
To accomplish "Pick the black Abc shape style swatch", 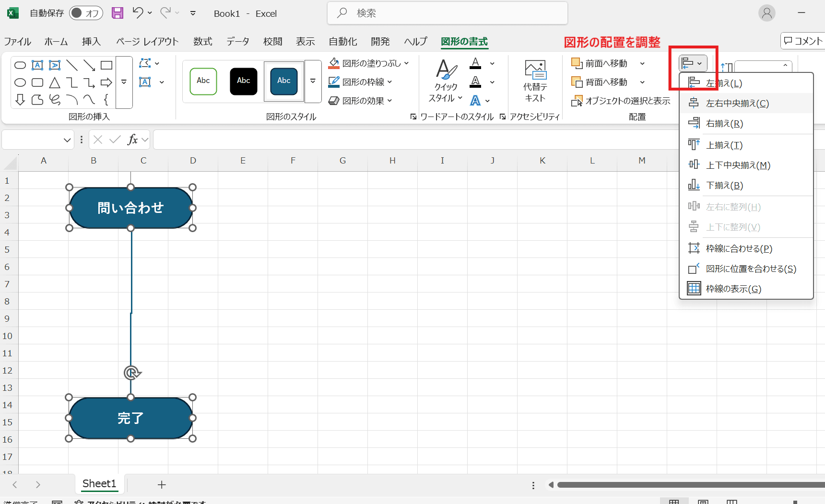I will [243, 81].
